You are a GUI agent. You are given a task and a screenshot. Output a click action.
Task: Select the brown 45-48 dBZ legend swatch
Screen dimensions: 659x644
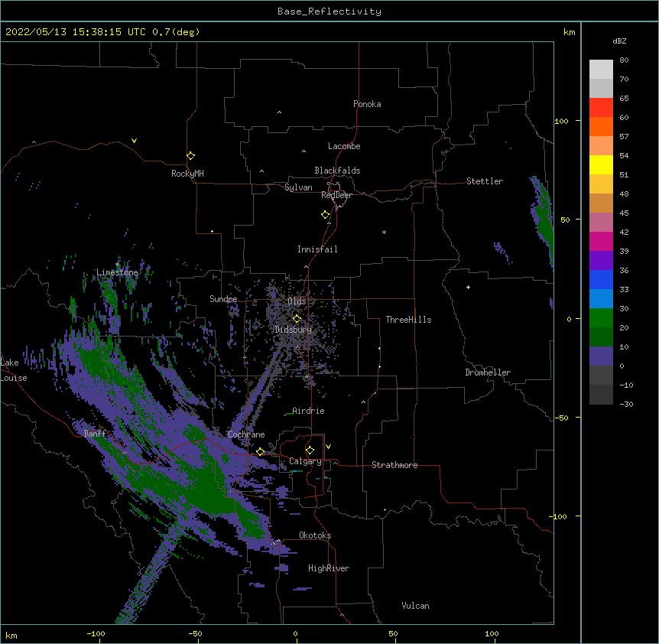click(601, 203)
